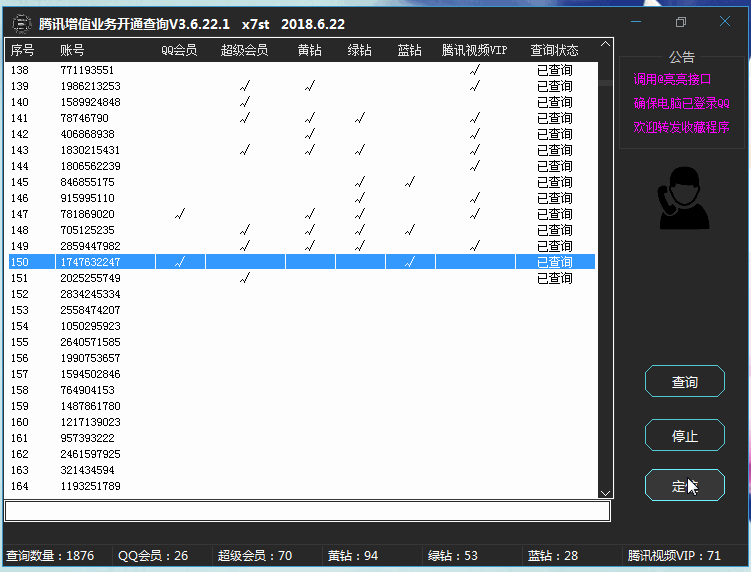Start the lookup with the 查询 button
This screenshot has width=751, height=572.
point(684,381)
